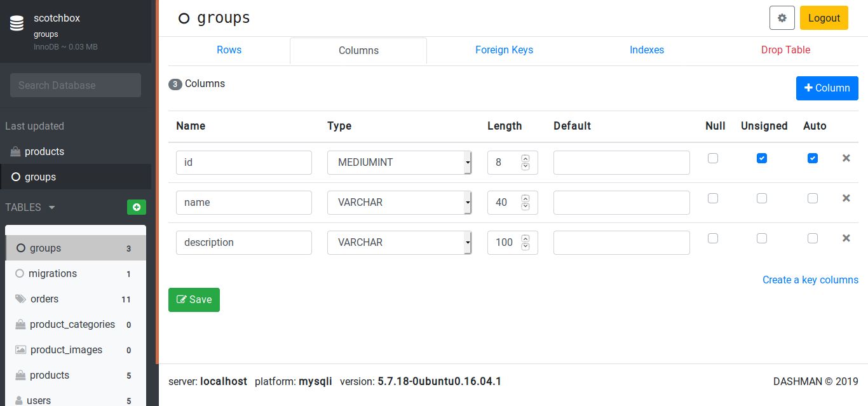Enable Unsigned for the name column
This screenshot has width=868, height=406.
762,198
